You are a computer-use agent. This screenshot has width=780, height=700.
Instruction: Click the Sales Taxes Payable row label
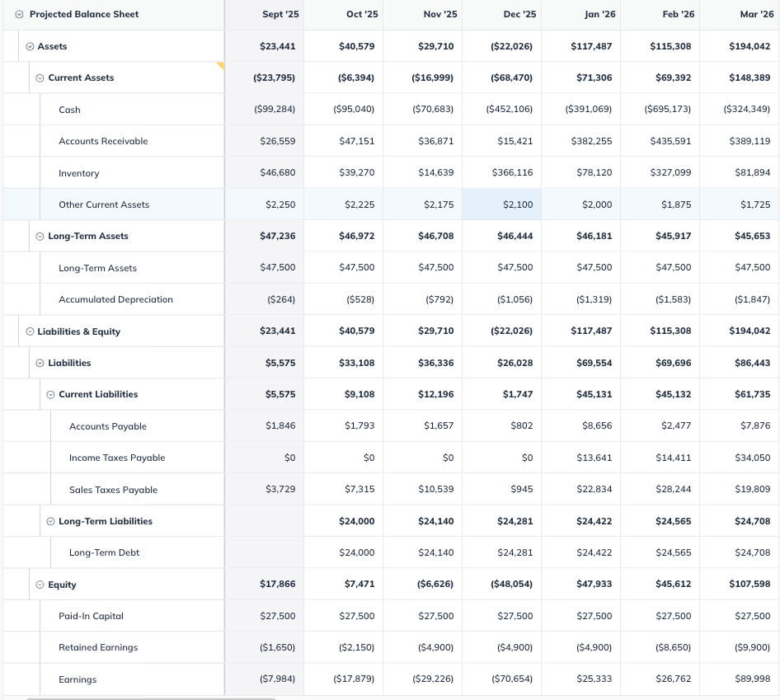(114, 490)
